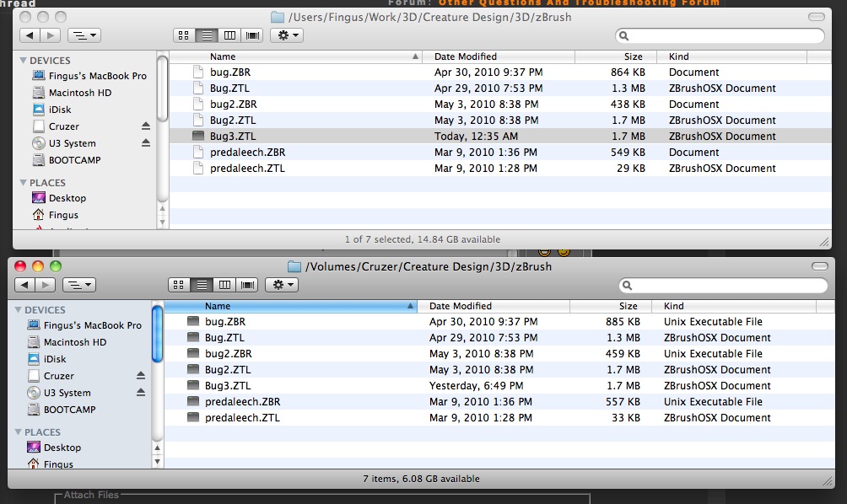Viewport: 847px width, 504px height.
Task: Select Macintosh HD in Cruzer window sidebar
Action: (67, 342)
